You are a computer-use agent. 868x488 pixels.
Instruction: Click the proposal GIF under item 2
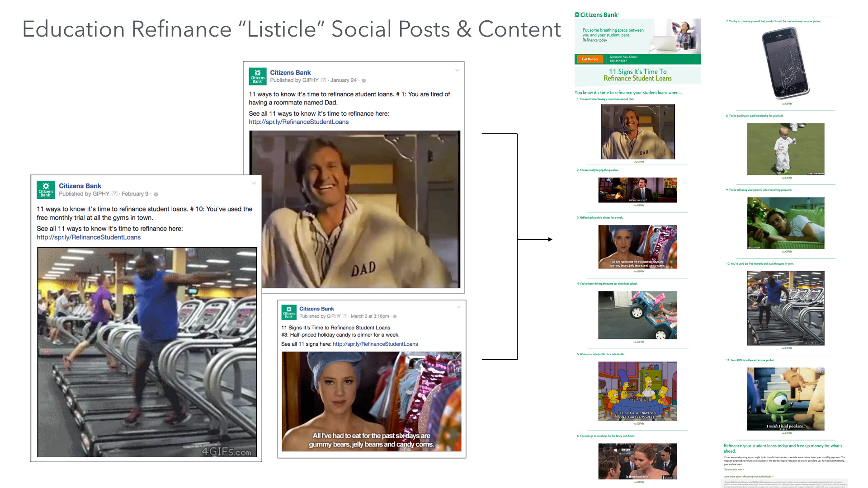pos(637,190)
